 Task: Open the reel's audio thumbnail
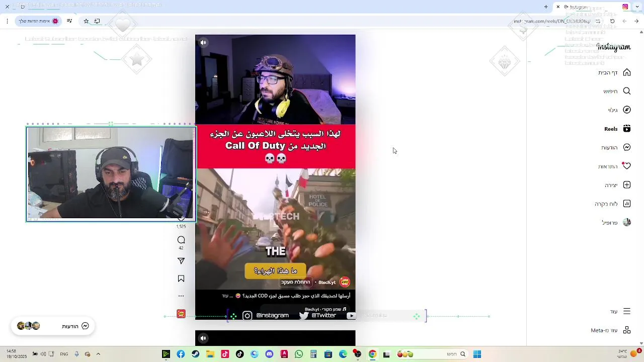pyautogui.click(x=181, y=314)
